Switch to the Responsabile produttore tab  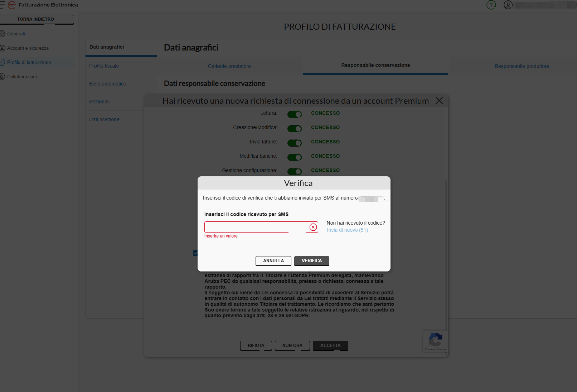[522, 66]
